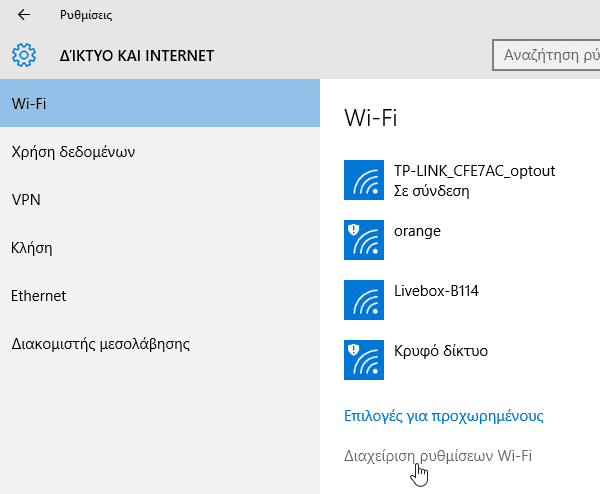Select the TP-LINK_CFE7AC_optout network name
This screenshot has height=494, width=600.
click(x=474, y=171)
